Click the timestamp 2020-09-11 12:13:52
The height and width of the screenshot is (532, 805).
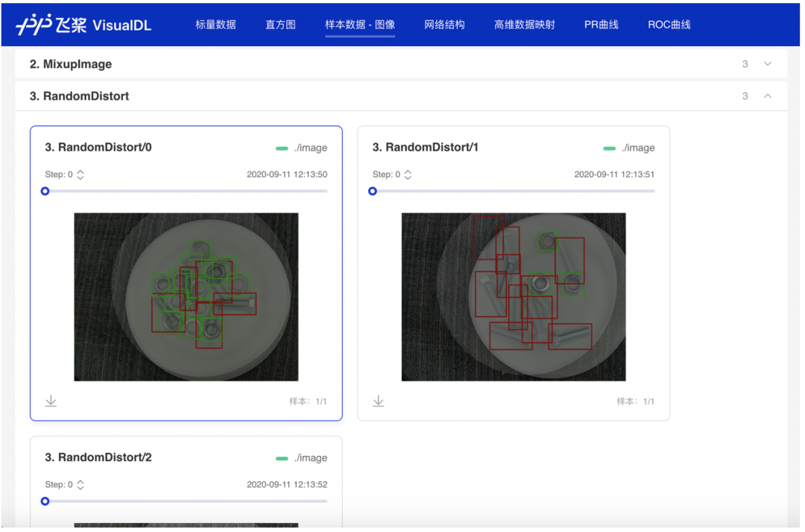pyautogui.click(x=287, y=484)
